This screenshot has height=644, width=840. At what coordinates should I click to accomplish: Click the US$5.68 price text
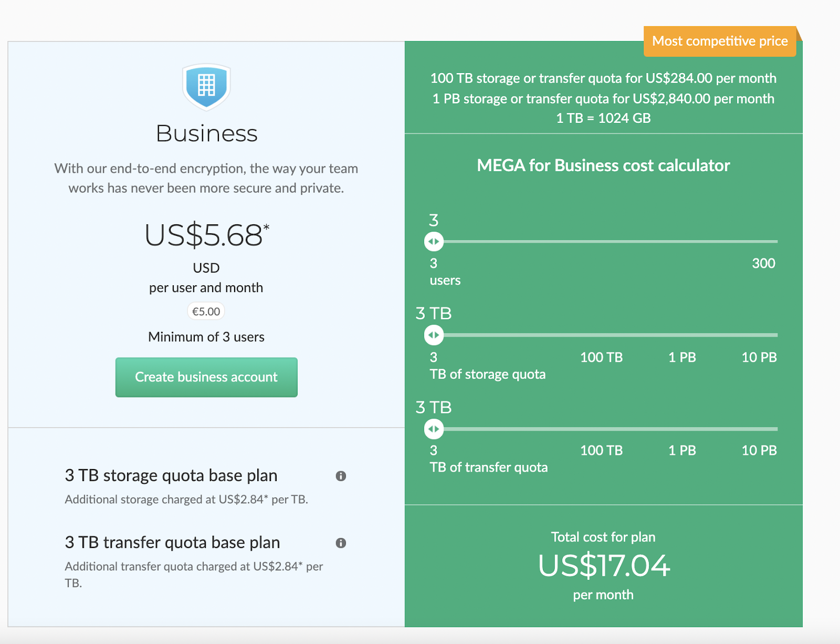(206, 235)
